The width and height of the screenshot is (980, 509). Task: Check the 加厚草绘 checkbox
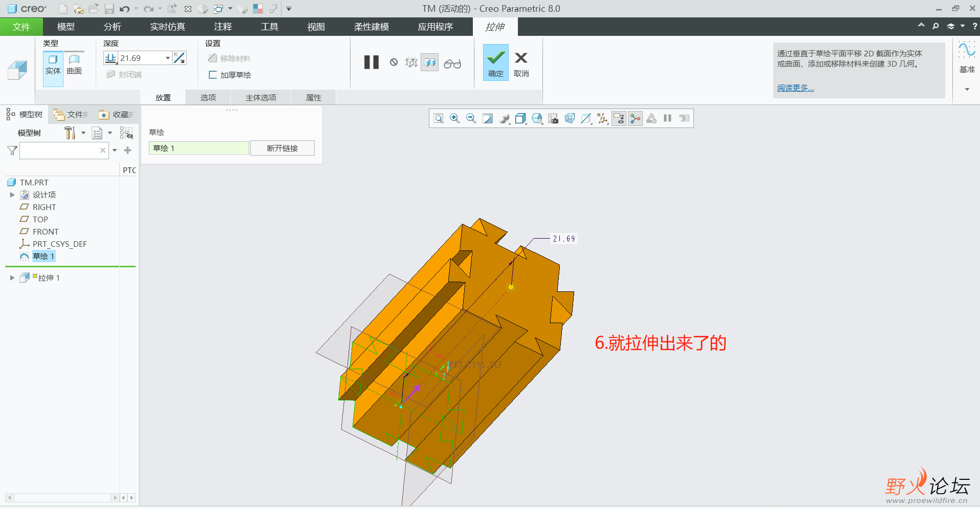[x=213, y=75]
